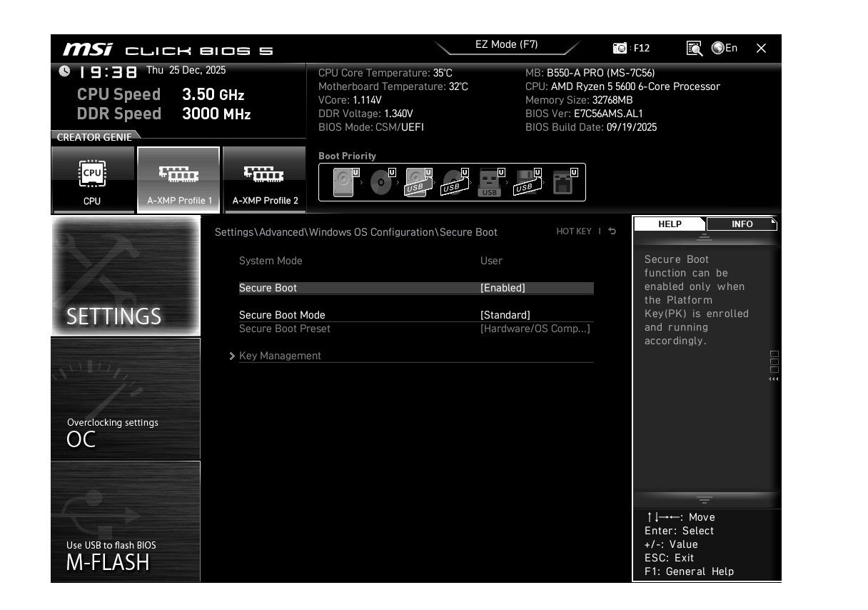Screen dimensions: 868x610
Task: Click the Thu 25 Dec, 2025 date
Action: [186, 70]
